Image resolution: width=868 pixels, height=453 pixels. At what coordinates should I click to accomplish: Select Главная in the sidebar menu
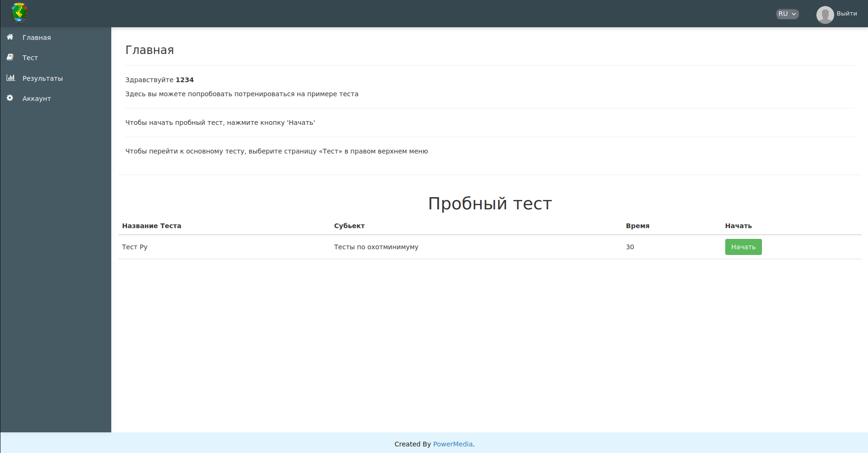(37, 37)
